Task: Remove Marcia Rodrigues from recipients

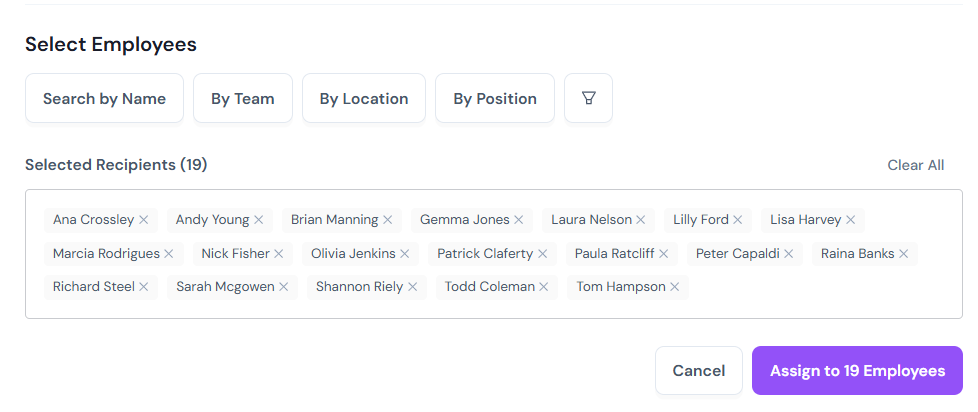Action: point(169,254)
